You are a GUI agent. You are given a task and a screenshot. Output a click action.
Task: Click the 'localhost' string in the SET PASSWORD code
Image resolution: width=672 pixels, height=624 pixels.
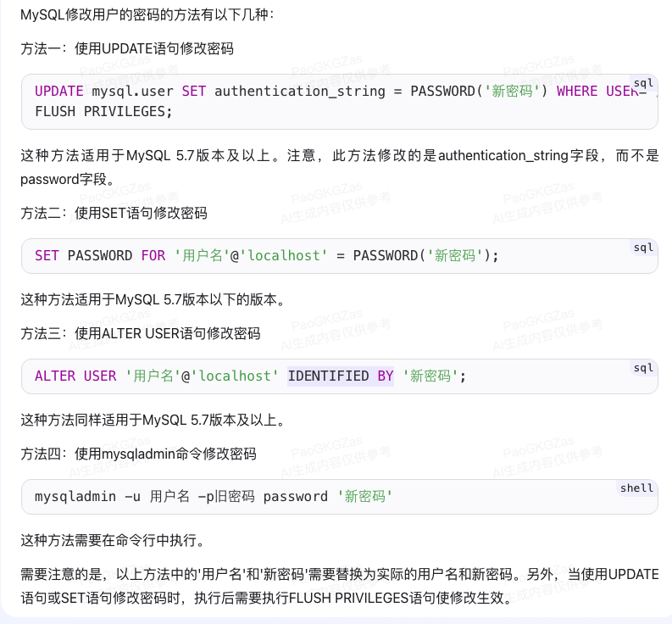tap(283, 255)
